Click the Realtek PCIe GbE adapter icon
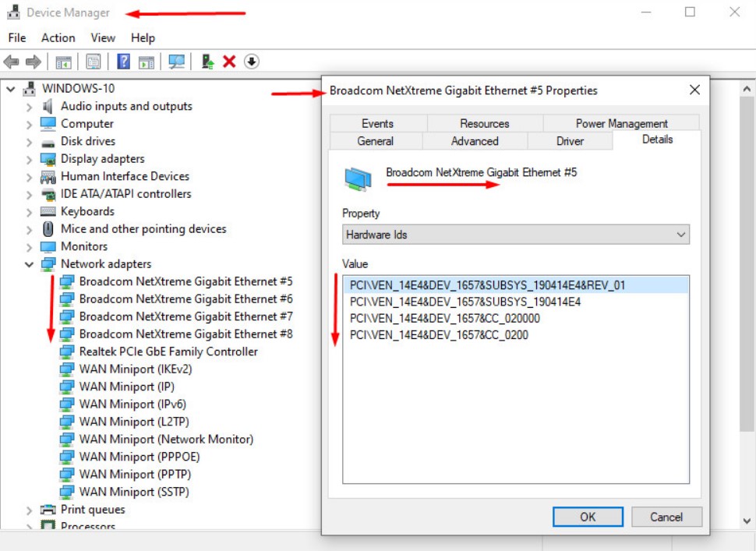This screenshot has height=551, width=756. tap(66, 352)
